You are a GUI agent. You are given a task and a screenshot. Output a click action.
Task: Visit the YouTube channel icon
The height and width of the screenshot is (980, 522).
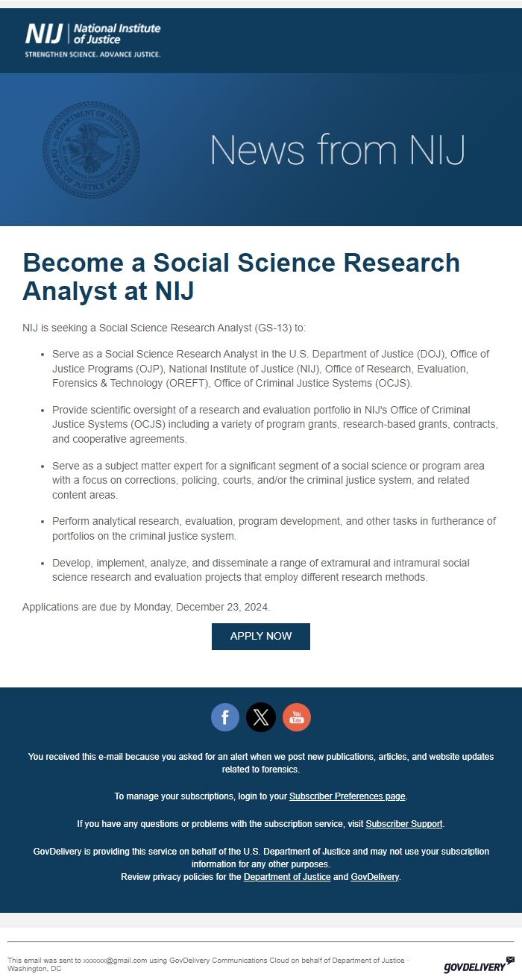tap(297, 717)
